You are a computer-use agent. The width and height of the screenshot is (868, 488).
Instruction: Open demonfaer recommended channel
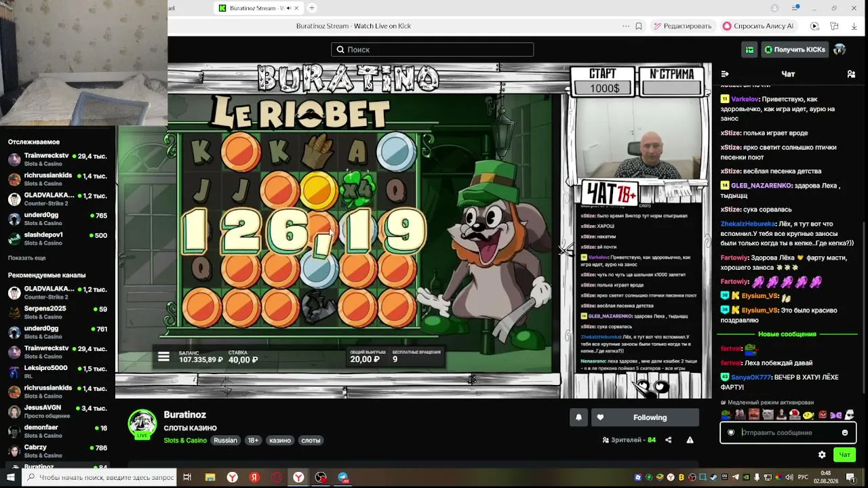(x=58, y=430)
